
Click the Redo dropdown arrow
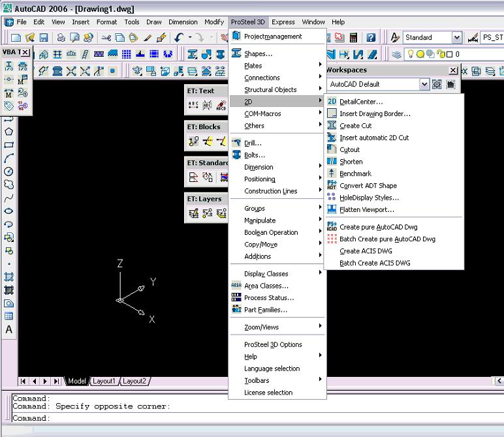212,38
